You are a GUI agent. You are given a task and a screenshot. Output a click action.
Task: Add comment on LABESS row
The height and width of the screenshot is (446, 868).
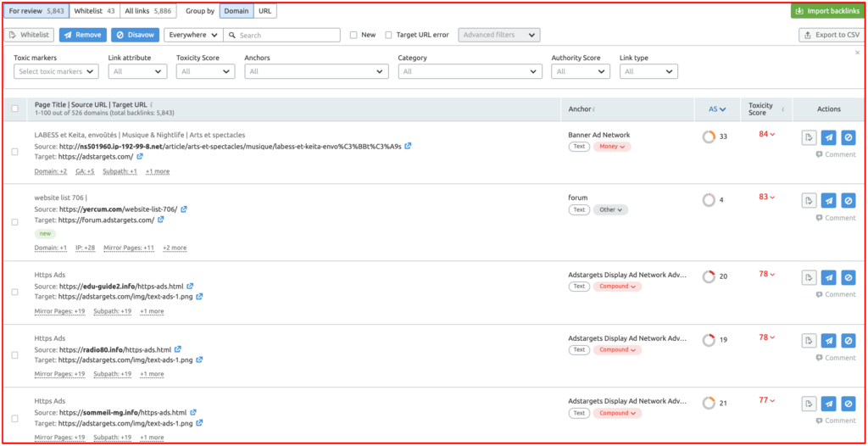click(x=836, y=154)
